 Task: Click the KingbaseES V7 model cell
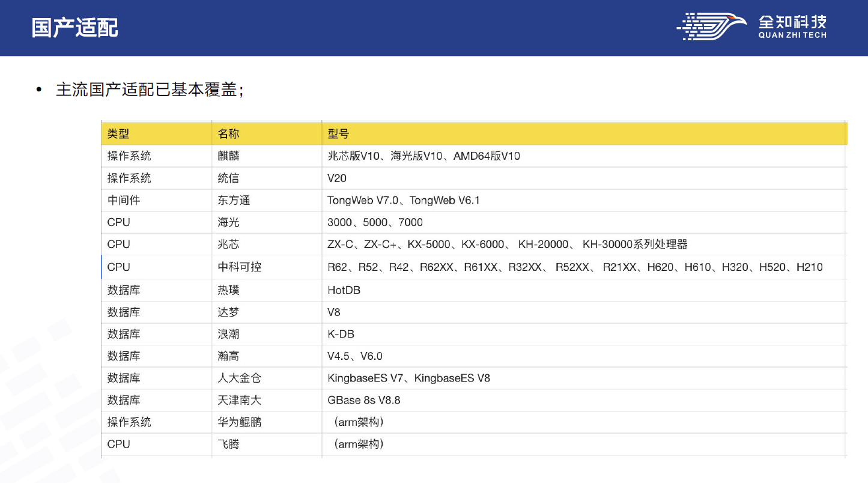[x=408, y=378]
